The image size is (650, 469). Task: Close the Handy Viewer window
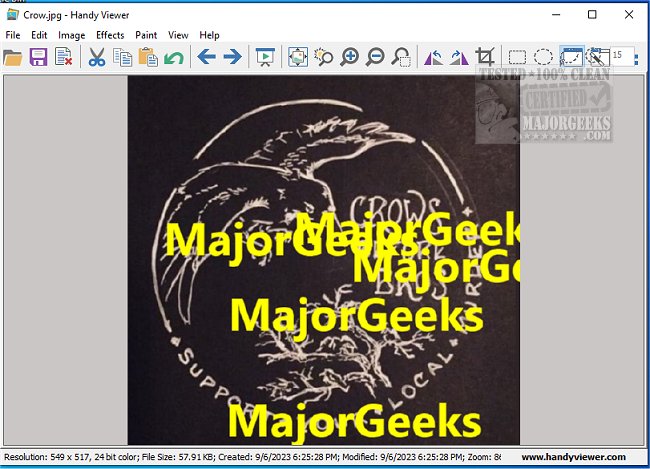(629, 15)
